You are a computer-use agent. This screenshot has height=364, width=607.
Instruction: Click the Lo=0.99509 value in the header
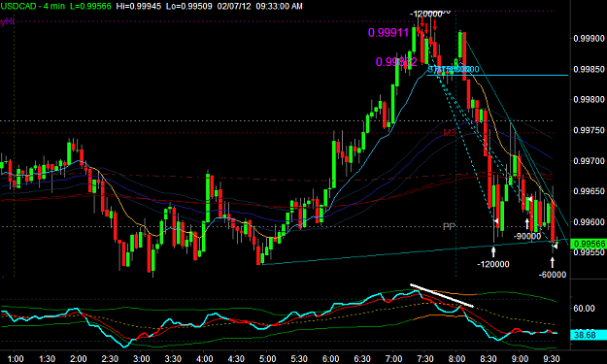click(x=188, y=6)
